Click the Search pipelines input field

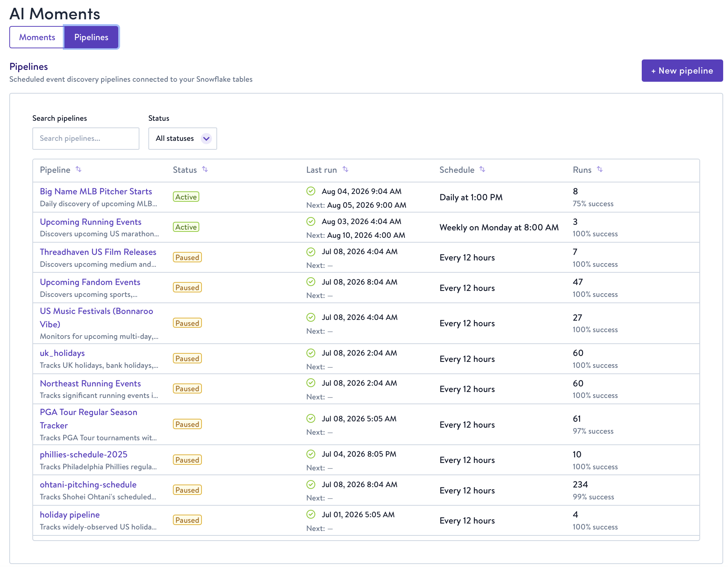pyautogui.click(x=86, y=139)
